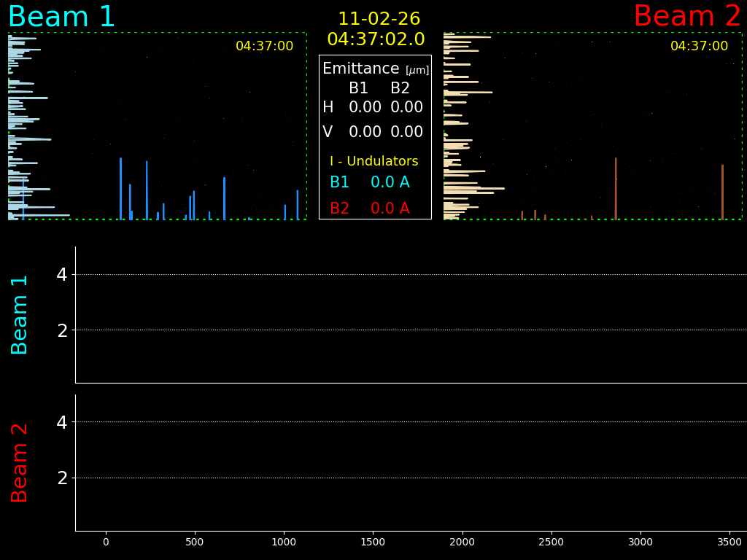Viewport: 747px width, 560px height.
Task: Select the I - Undulators label
Action: 374,162
